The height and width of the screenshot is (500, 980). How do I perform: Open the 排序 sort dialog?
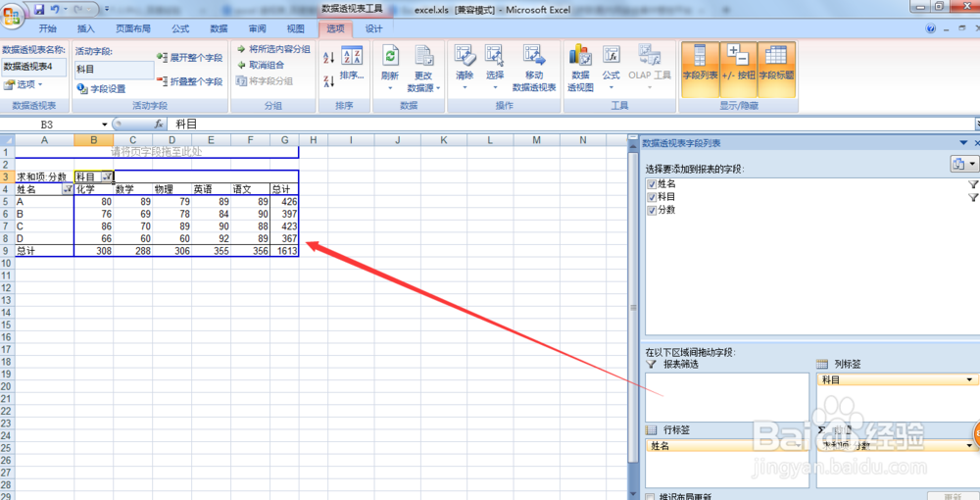352,63
